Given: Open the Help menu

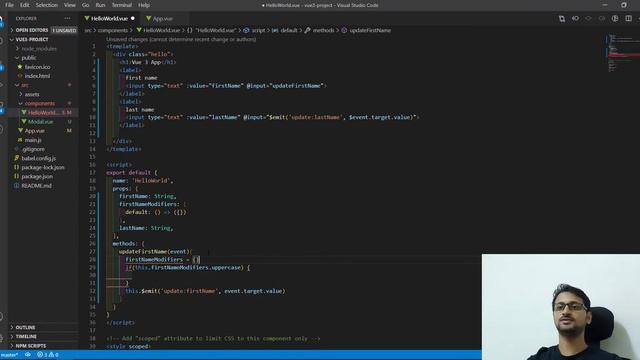Looking at the screenshot, I should 144,5.
